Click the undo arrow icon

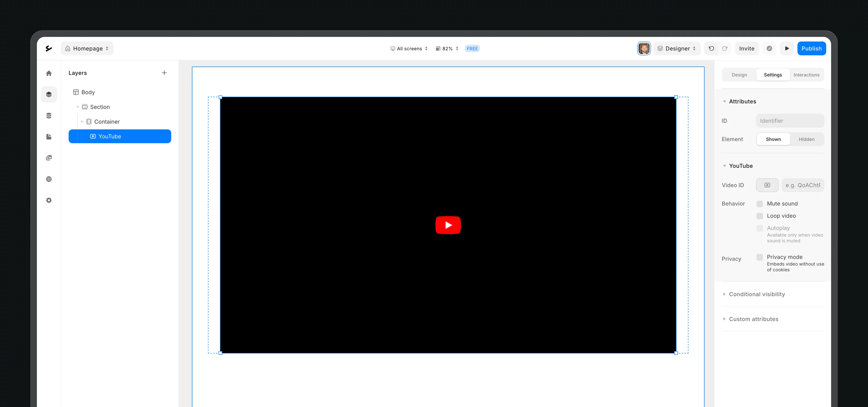[711, 49]
